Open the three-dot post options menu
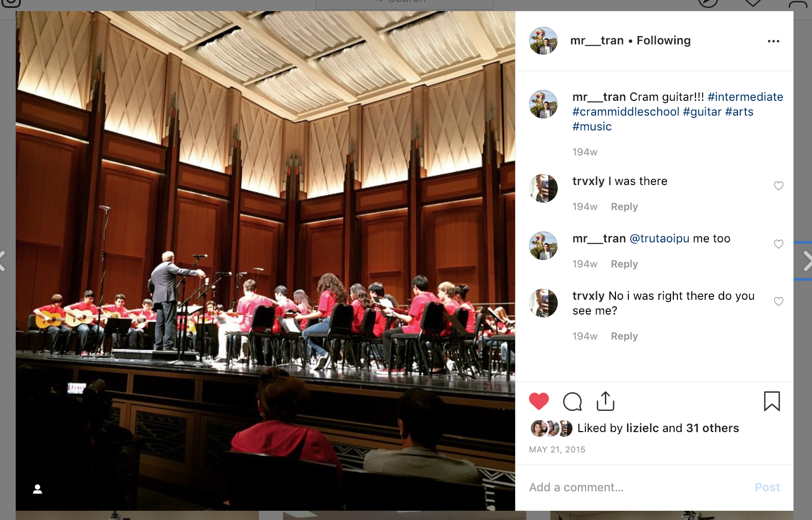812x520 pixels. coord(774,41)
